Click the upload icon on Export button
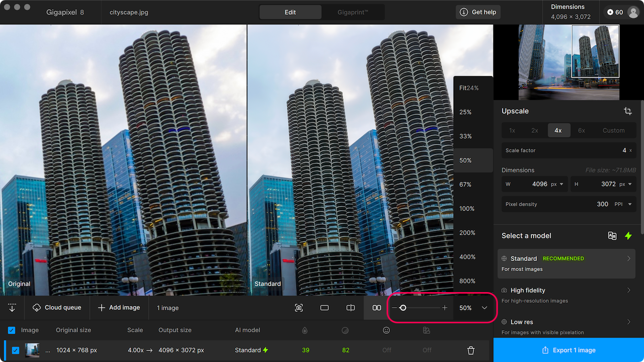This screenshot has width=644, height=362. pos(545,350)
